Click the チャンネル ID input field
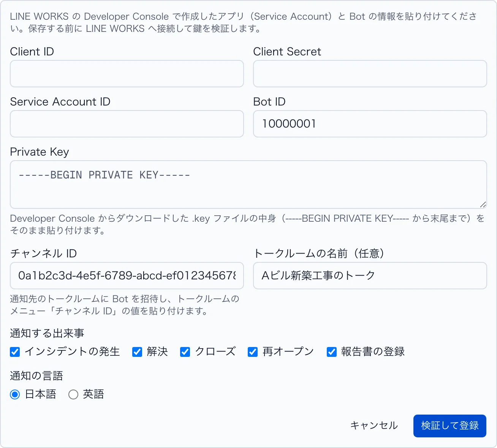 [x=127, y=276]
